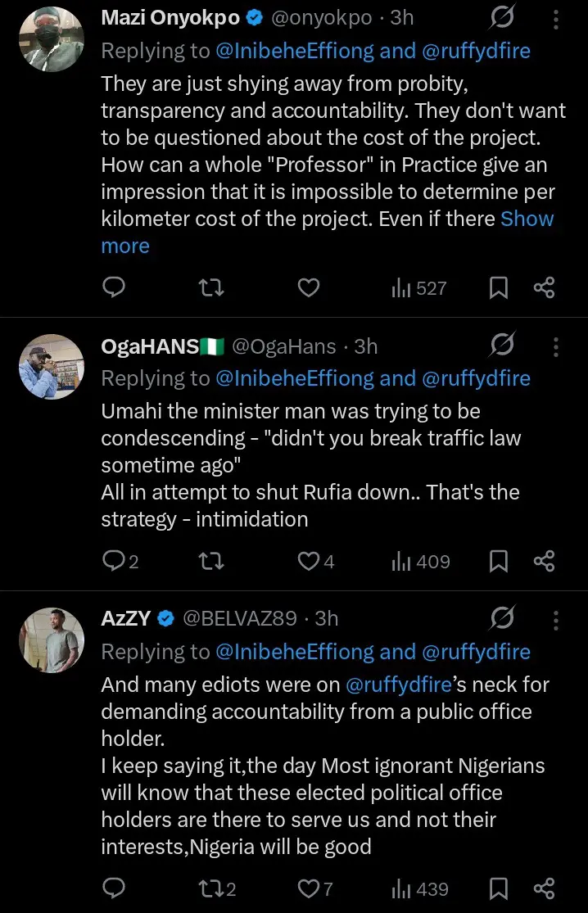View analytics of OgaHANS tweet 409 views

[420, 561]
